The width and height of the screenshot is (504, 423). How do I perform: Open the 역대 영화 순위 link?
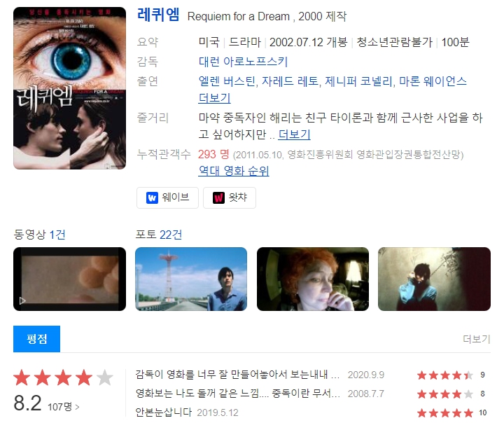tap(234, 170)
